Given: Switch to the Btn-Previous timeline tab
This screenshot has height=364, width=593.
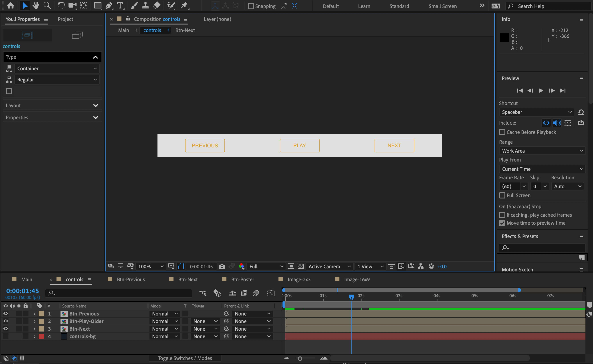Looking at the screenshot, I should [x=131, y=279].
